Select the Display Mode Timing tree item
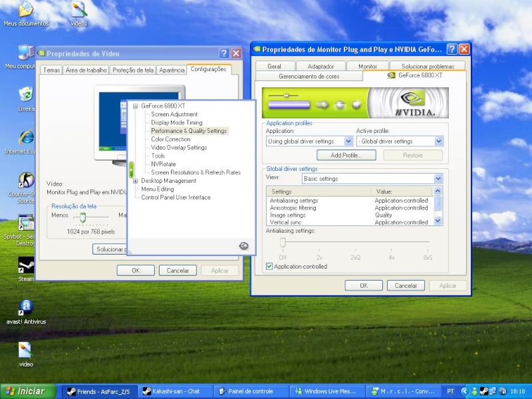The width and height of the screenshot is (532, 399). pos(177,122)
